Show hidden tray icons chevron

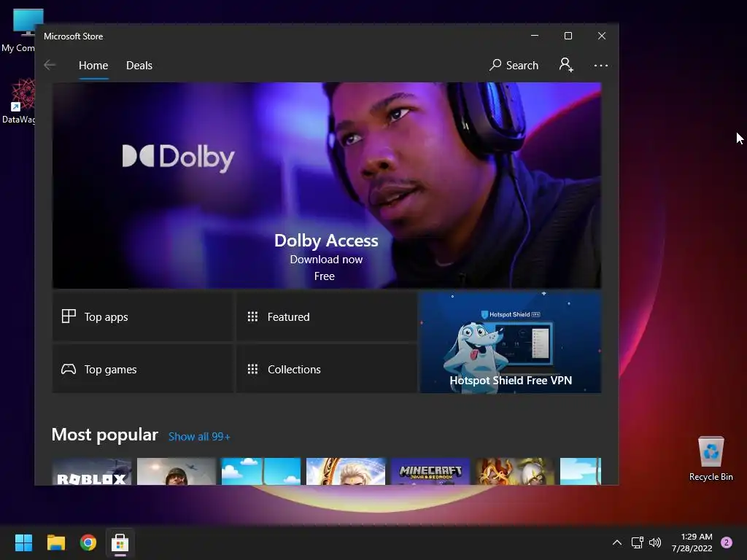617,542
